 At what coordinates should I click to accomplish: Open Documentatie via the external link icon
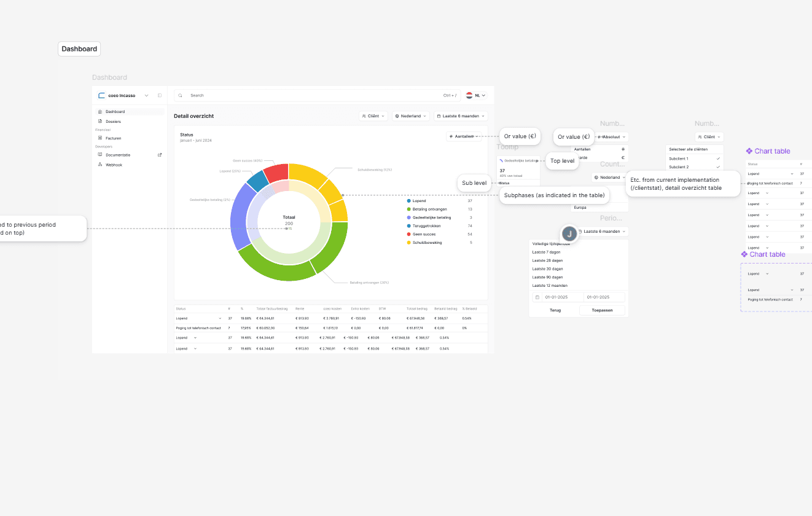pyautogui.click(x=160, y=154)
